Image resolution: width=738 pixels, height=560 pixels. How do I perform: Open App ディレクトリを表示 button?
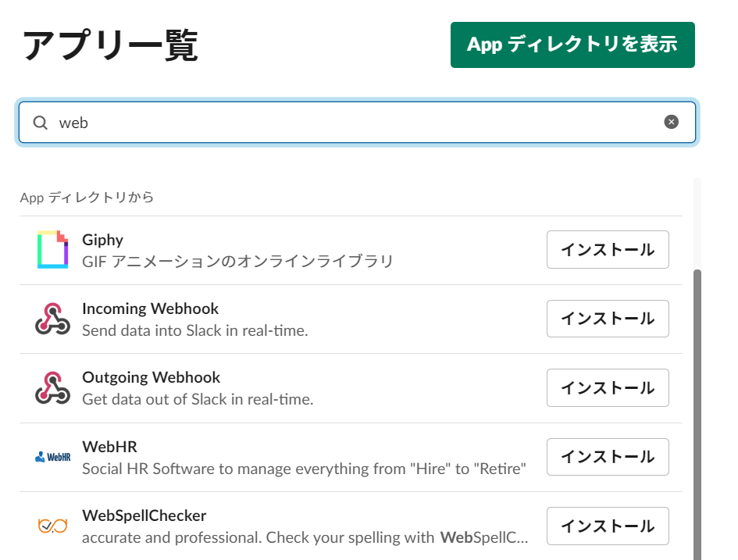tap(572, 45)
